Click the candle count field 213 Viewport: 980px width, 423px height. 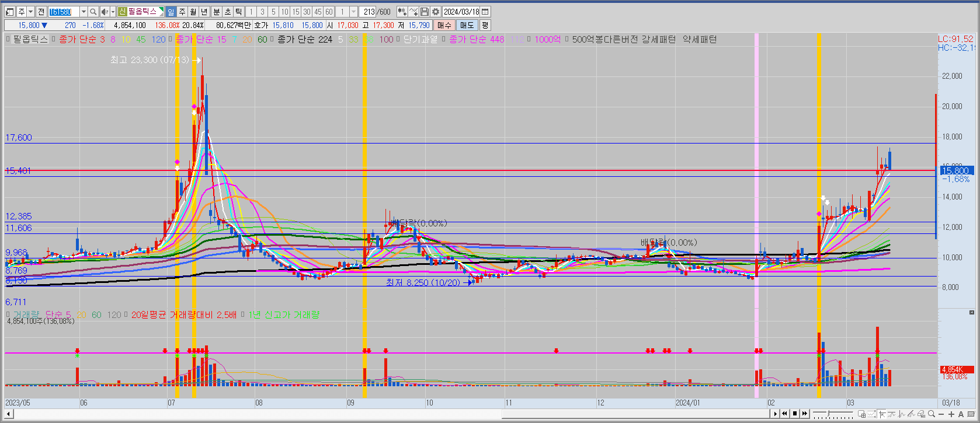tap(369, 12)
